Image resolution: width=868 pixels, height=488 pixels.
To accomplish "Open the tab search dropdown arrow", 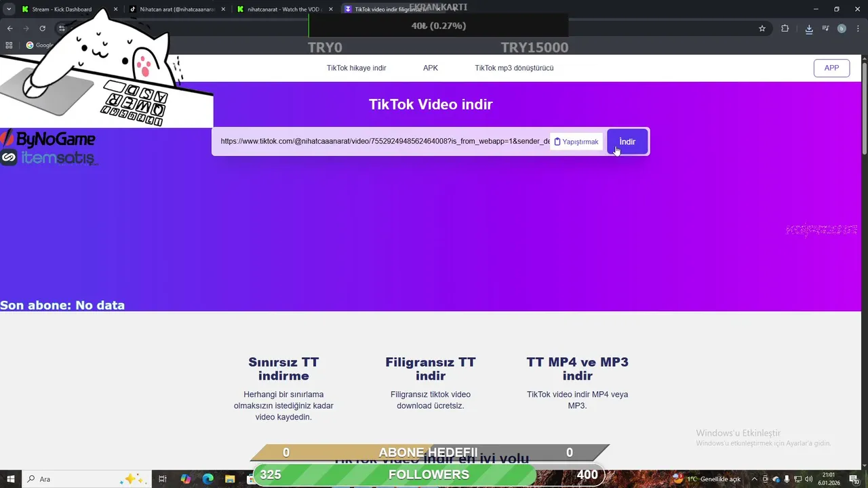I will tap(8, 9).
